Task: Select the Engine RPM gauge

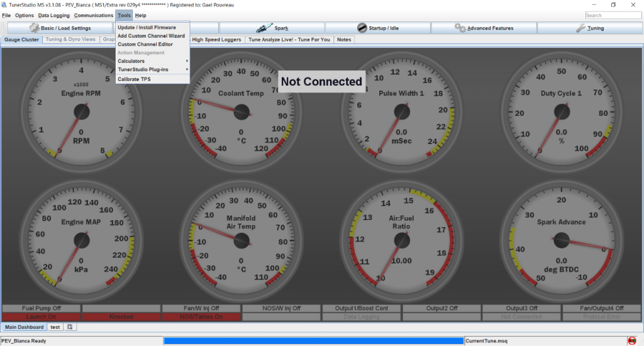Action: click(81, 112)
